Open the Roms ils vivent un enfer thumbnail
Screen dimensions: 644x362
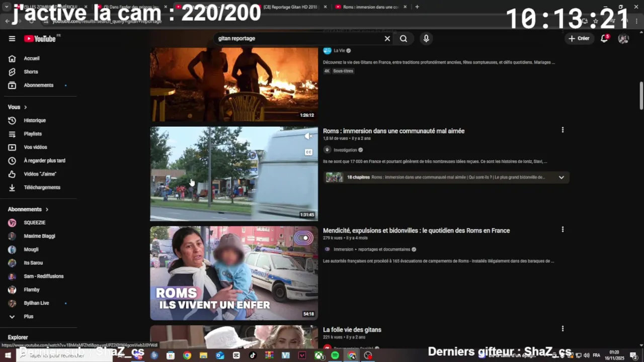point(234,273)
